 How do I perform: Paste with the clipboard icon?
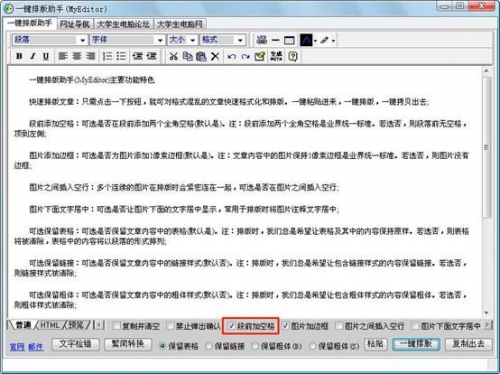201,56
